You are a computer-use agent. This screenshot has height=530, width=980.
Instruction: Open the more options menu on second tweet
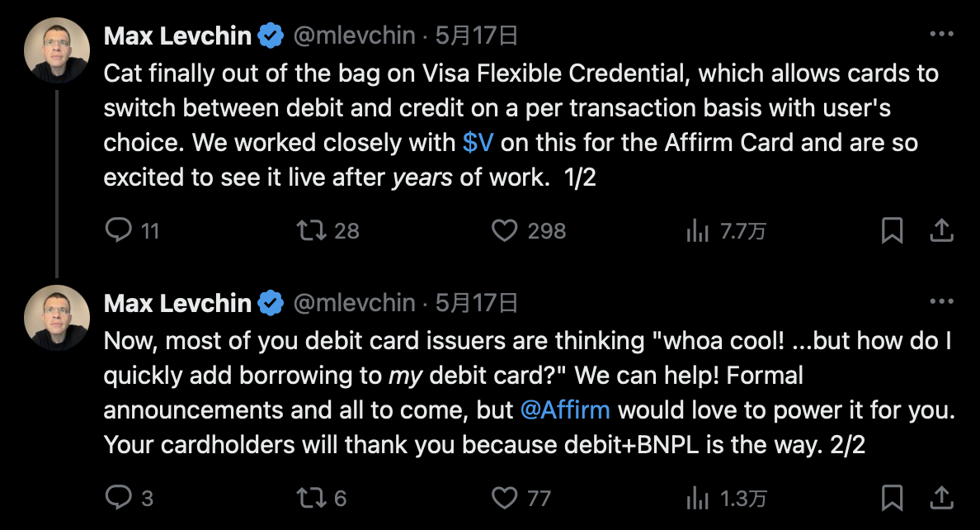pos(940,301)
